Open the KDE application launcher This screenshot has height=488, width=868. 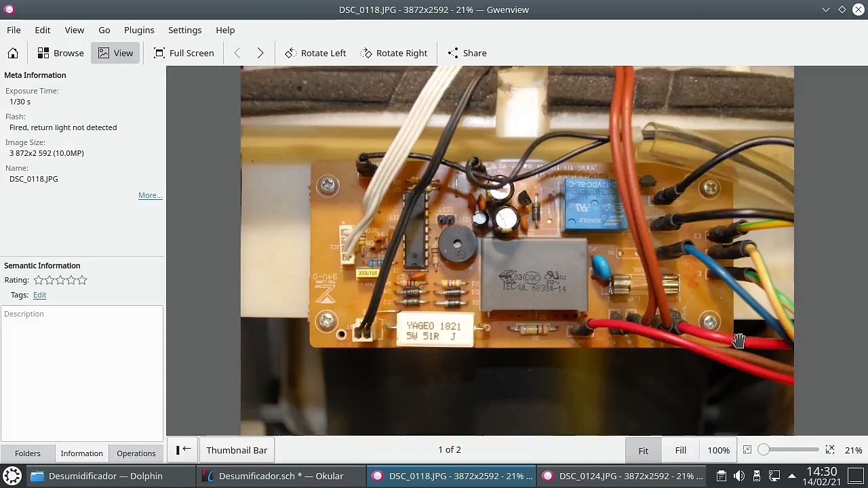click(11, 476)
